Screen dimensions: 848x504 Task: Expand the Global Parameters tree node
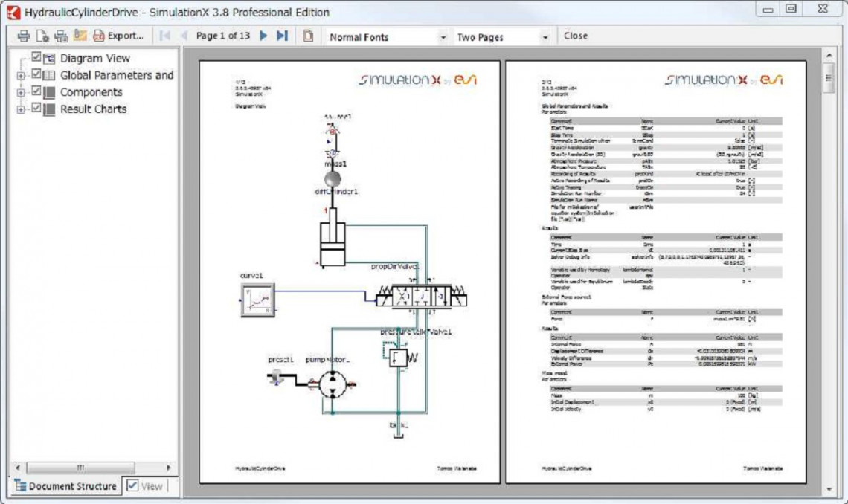coord(21,76)
